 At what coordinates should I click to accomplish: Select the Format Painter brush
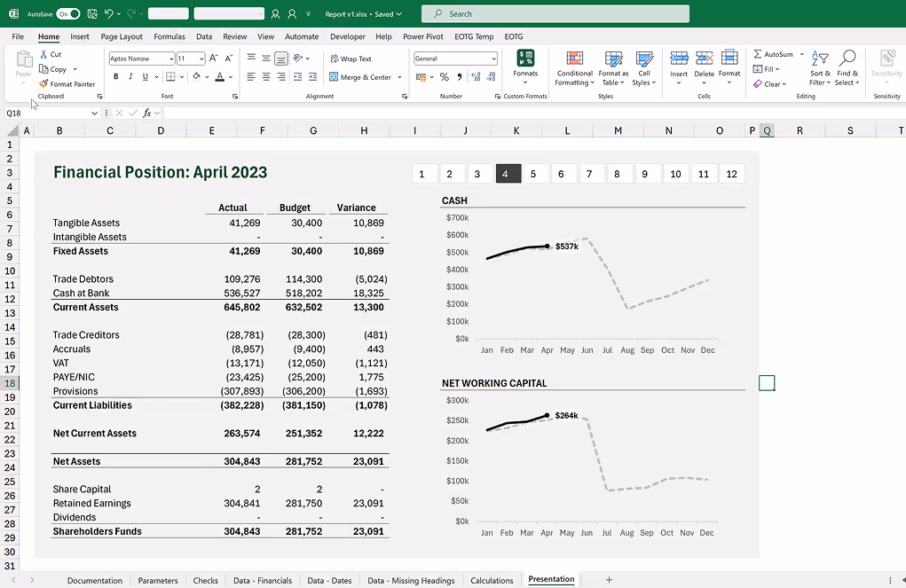tap(43, 83)
